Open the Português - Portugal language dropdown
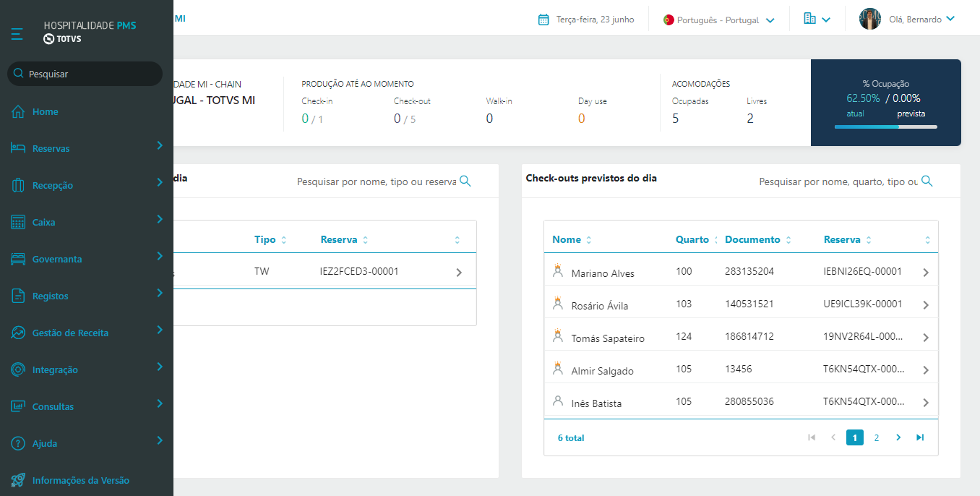 [718, 20]
